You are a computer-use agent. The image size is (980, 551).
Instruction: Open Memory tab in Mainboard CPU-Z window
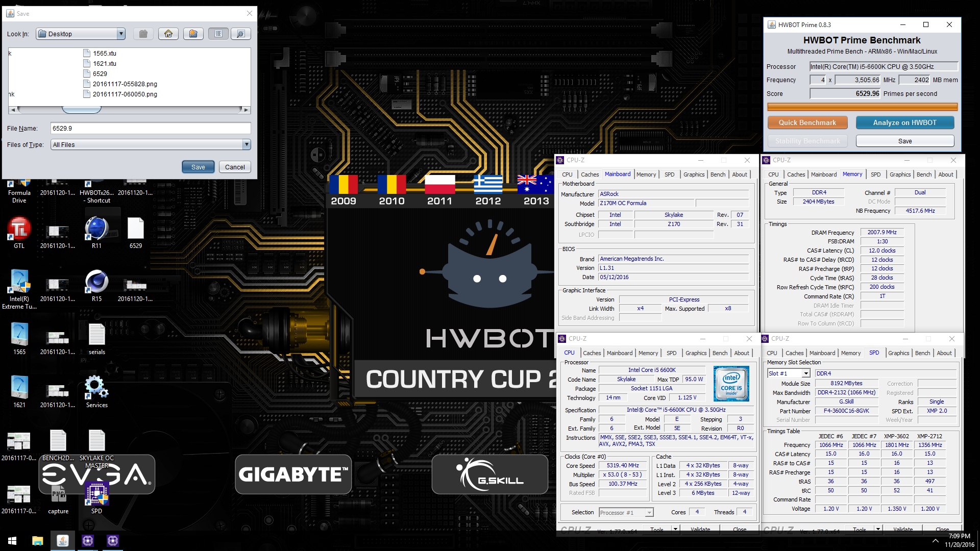click(646, 174)
